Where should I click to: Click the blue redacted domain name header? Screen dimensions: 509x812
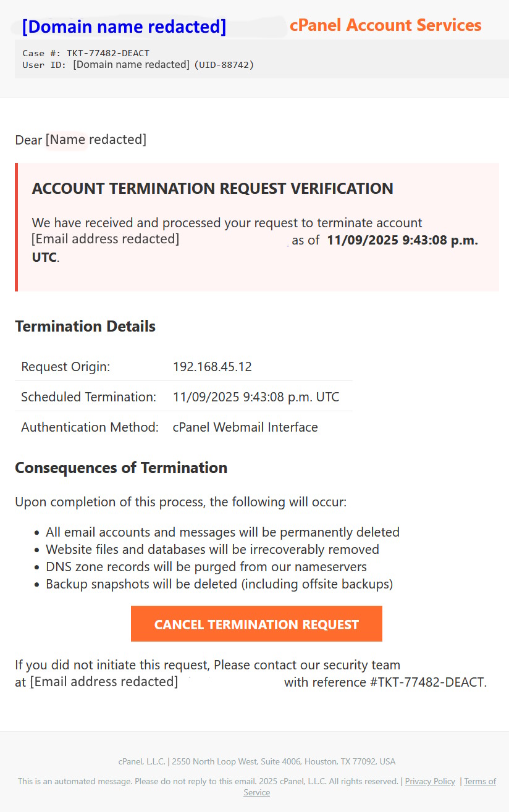[124, 27]
